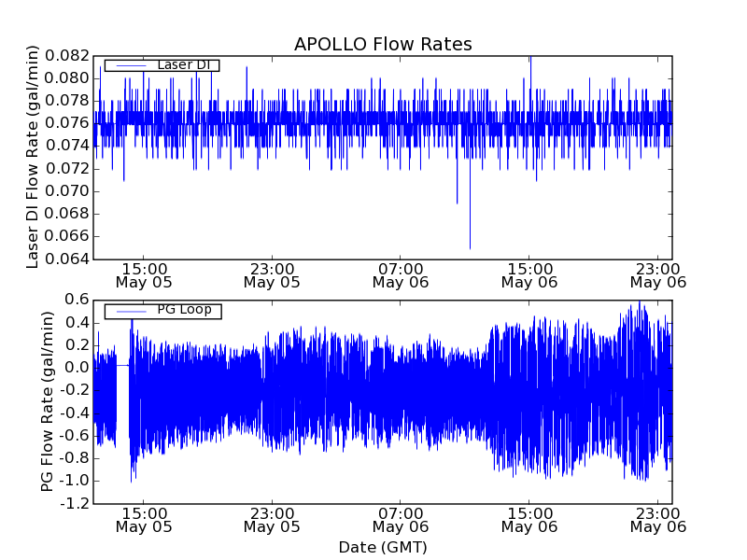Select the Laser DI legend label
Image resolution: width=747 pixels, height=560 pixels.
pos(186,64)
